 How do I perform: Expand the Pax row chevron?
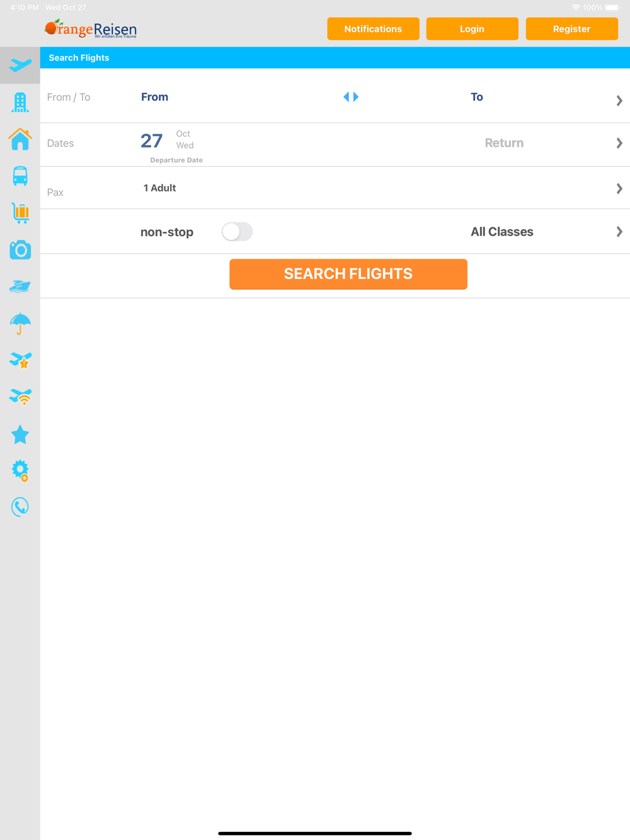pos(619,188)
